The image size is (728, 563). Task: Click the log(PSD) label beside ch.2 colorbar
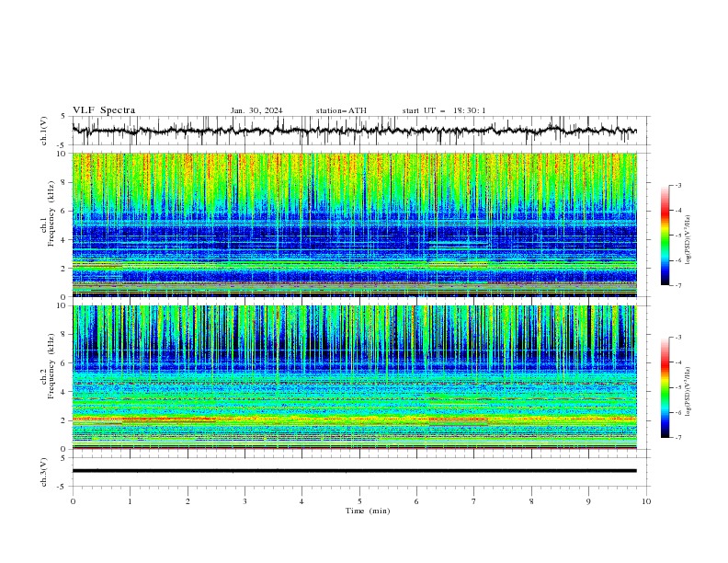coord(688,391)
